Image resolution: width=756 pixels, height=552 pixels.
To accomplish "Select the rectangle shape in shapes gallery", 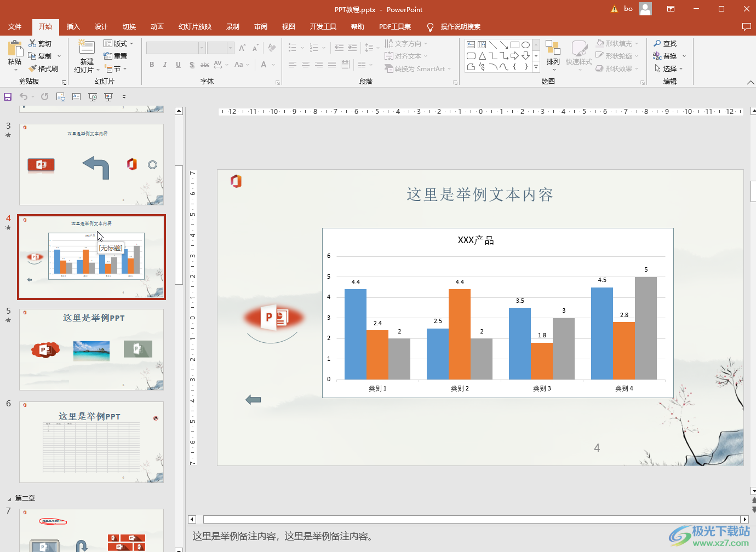I will 514,45.
